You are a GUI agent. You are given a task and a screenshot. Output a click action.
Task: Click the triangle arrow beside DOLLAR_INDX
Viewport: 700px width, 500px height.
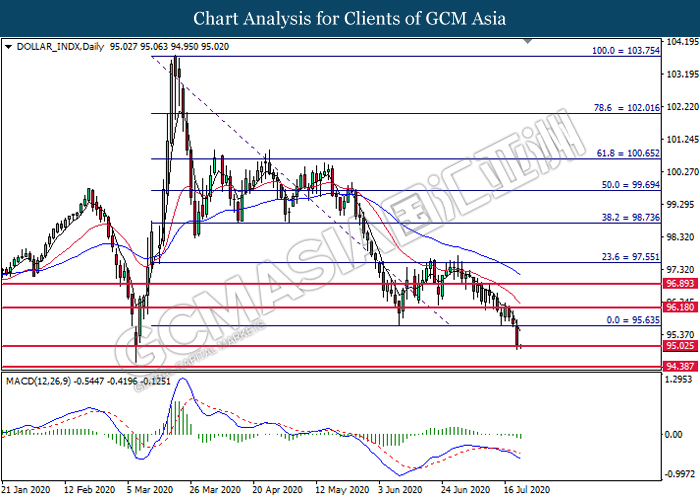8,46
